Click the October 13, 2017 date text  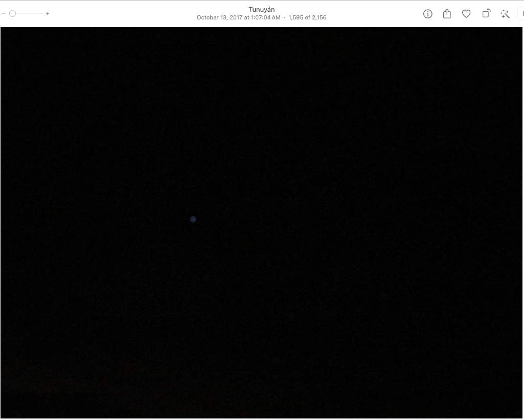coord(219,18)
